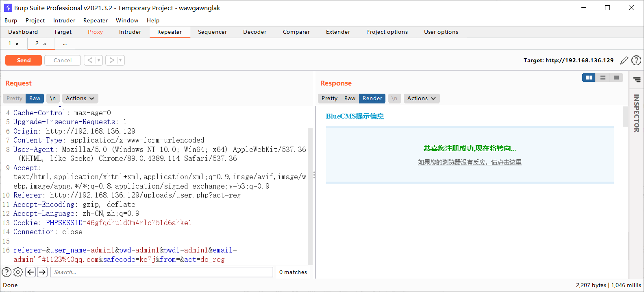The image size is (644, 292).
Task: Toggle request Pretty view
Action: click(x=14, y=98)
